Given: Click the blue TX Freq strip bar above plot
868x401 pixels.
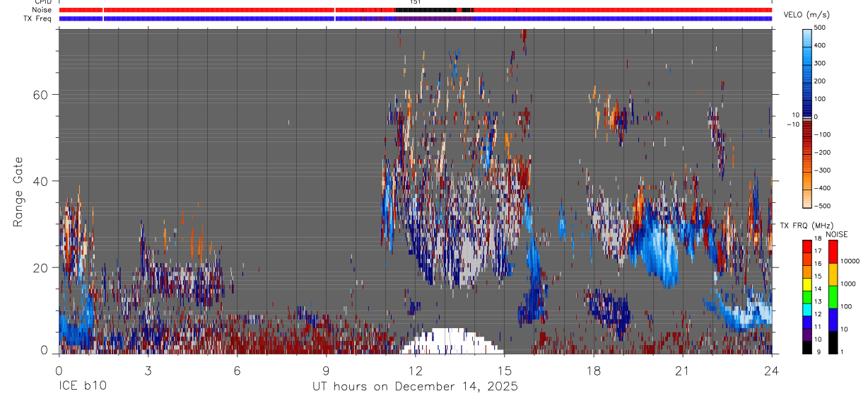Looking at the screenshot, I should 416,18.
